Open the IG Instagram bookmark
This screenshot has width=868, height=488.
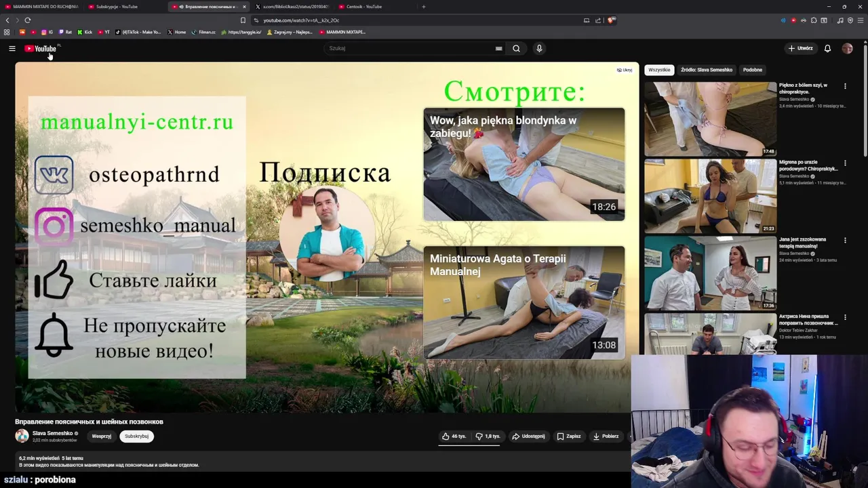point(47,32)
